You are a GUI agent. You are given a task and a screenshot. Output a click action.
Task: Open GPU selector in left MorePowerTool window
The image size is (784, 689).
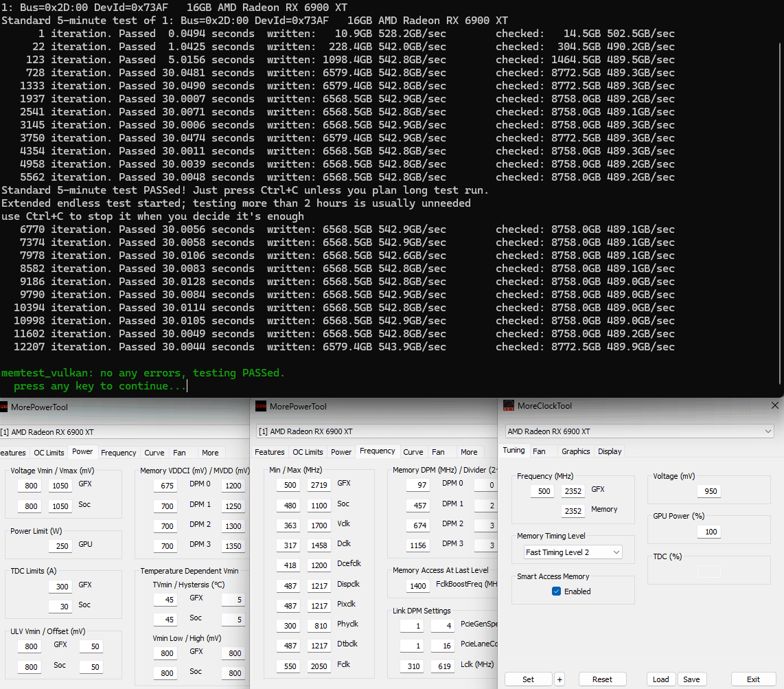124,432
